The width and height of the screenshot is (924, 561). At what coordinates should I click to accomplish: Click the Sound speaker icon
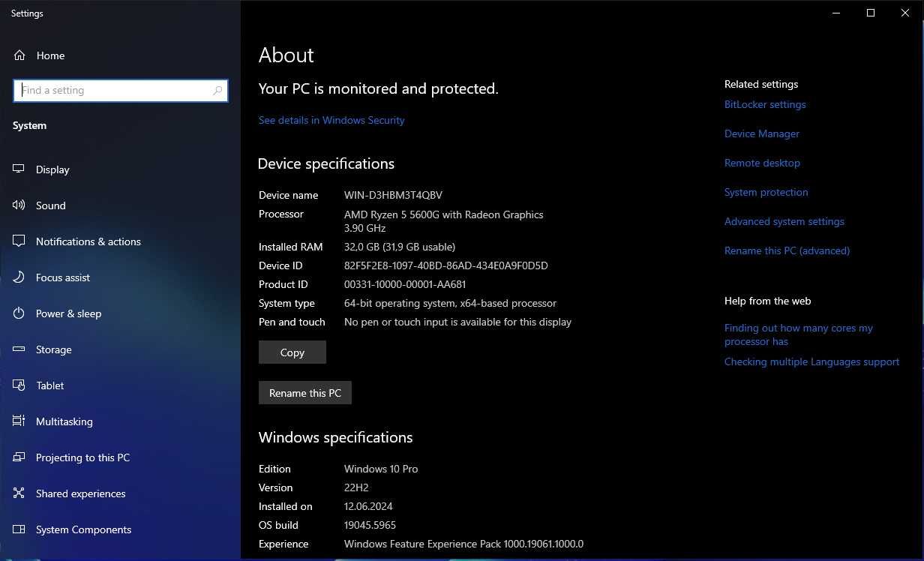point(19,205)
